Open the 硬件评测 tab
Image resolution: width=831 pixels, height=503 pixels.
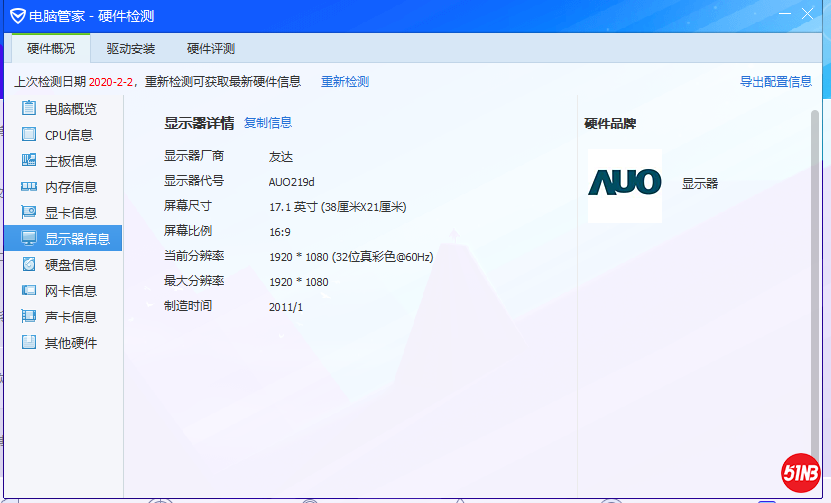[x=211, y=48]
